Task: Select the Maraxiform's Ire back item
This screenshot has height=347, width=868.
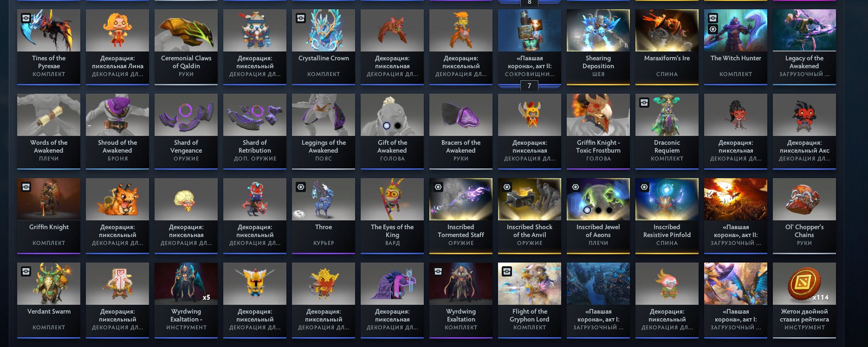Action: pyautogui.click(x=667, y=47)
